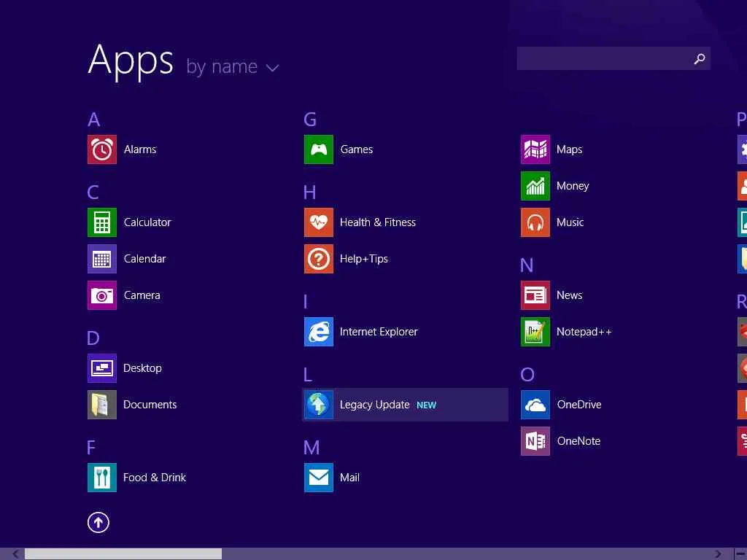
Task: Jump to the letter A group header
Action: [x=94, y=120]
